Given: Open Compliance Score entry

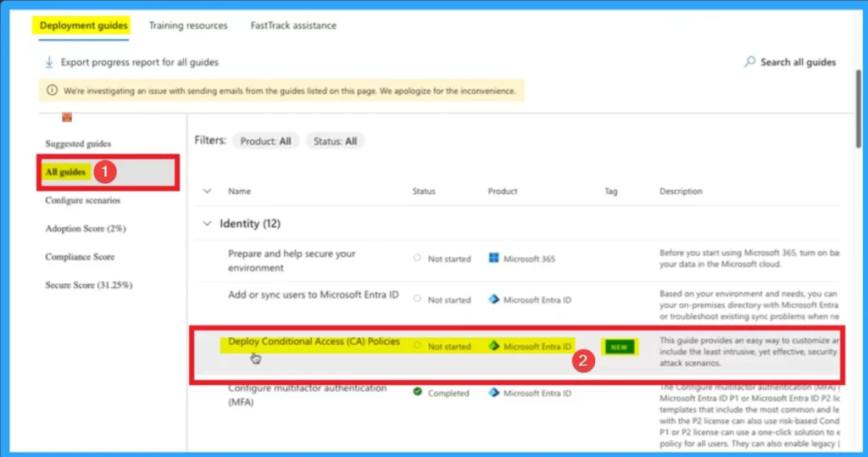Looking at the screenshot, I should 80,256.
